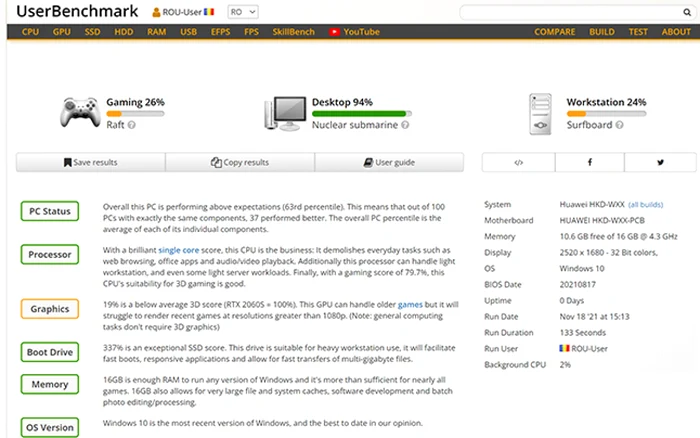Screen dimensions: 700x438
Task: Click the 2520 x 1680 display value
Action: (608, 253)
